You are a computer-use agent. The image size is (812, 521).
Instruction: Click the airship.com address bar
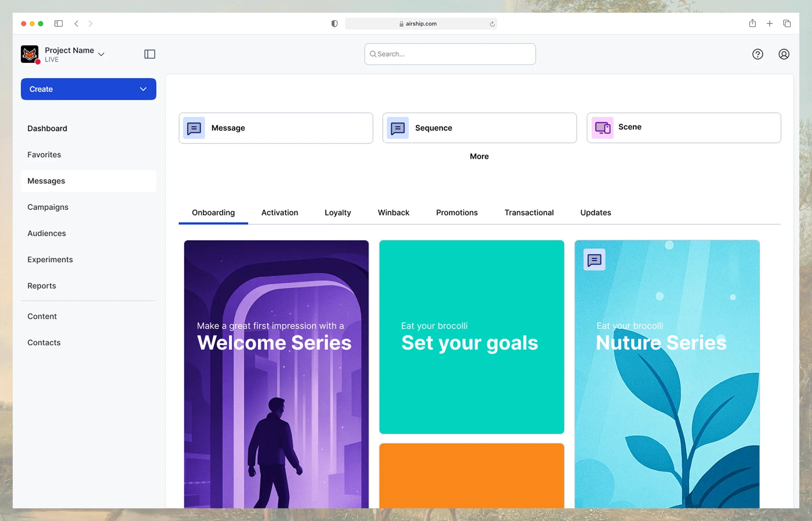click(x=421, y=24)
